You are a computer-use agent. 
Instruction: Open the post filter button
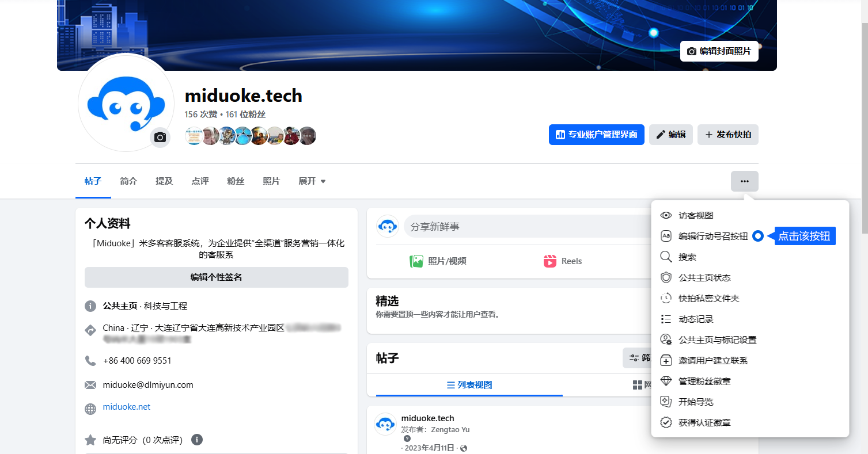pyautogui.click(x=638, y=358)
